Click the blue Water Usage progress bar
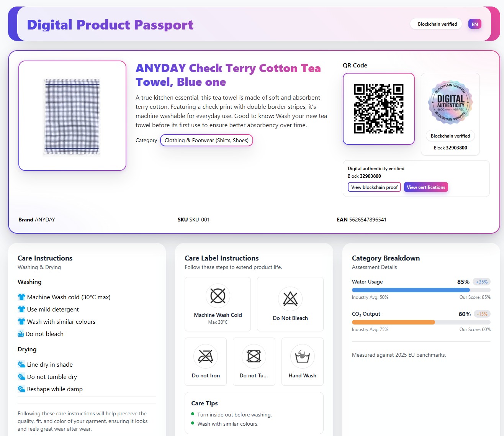This screenshot has height=436, width=504. 411,290
